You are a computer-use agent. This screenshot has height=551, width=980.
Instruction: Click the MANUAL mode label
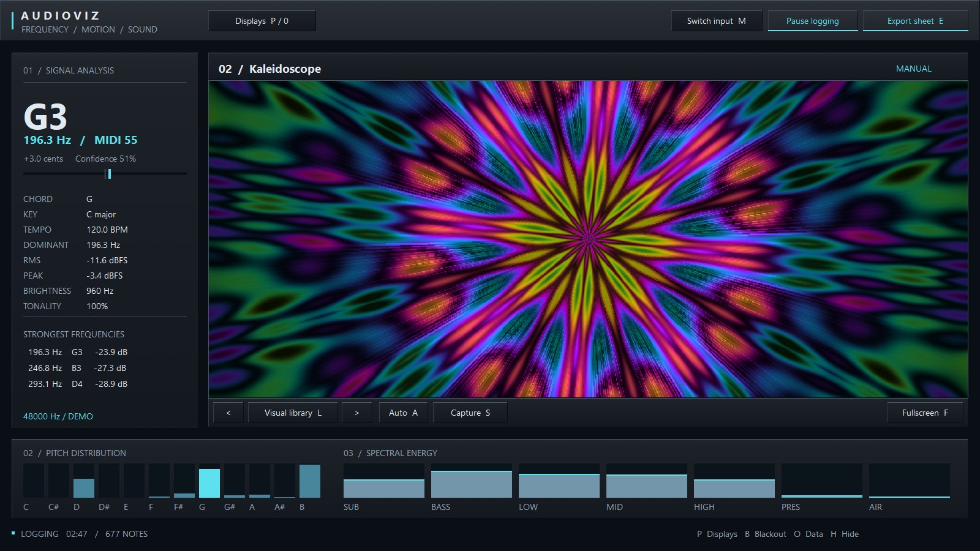(913, 69)
